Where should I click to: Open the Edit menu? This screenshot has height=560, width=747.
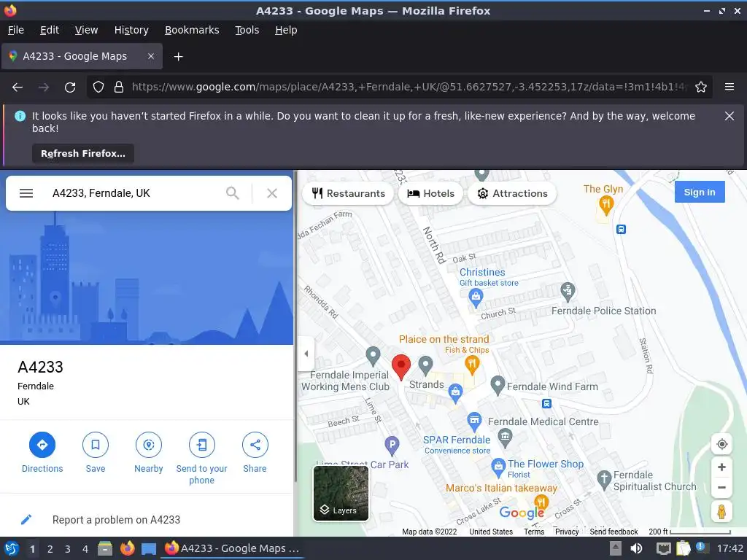point(50,30)
